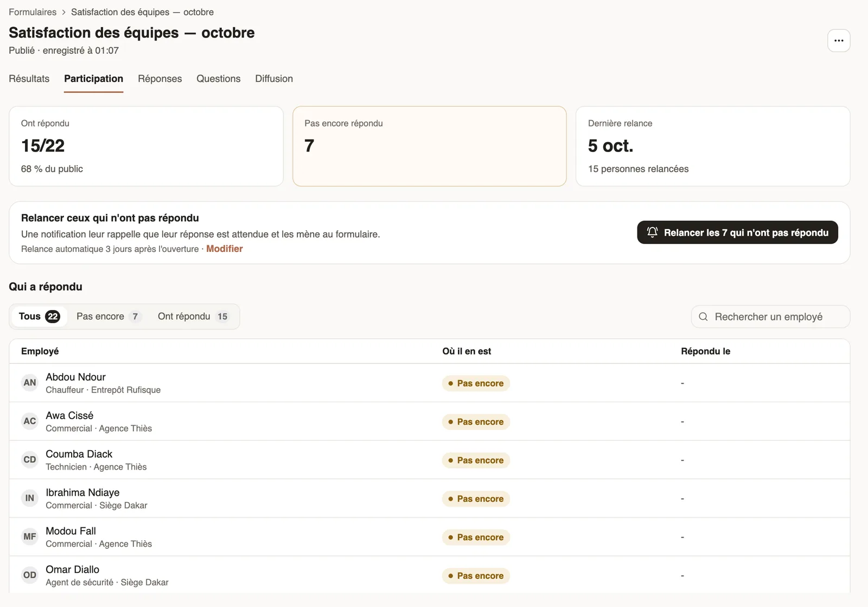Click the CD avatar for Coumba Diack
868x607 pixels.
[30, 460]
